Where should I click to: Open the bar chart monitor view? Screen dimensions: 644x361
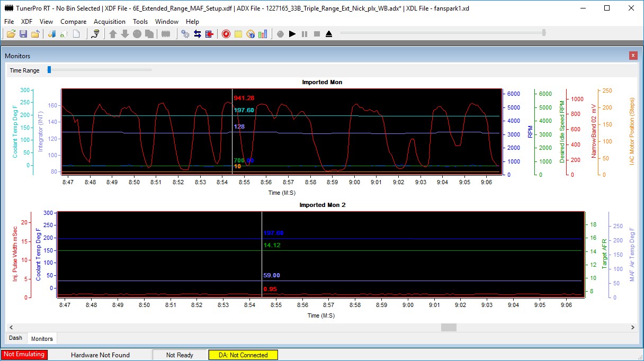(x=262, y=33)
